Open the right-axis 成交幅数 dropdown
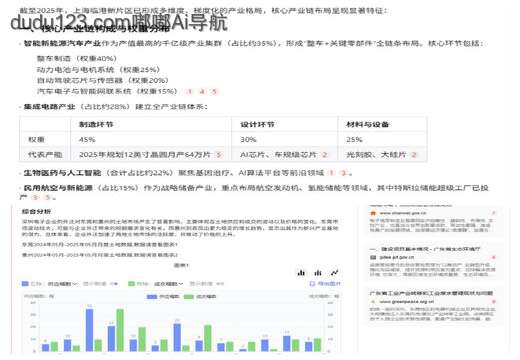 coord(169,284)
